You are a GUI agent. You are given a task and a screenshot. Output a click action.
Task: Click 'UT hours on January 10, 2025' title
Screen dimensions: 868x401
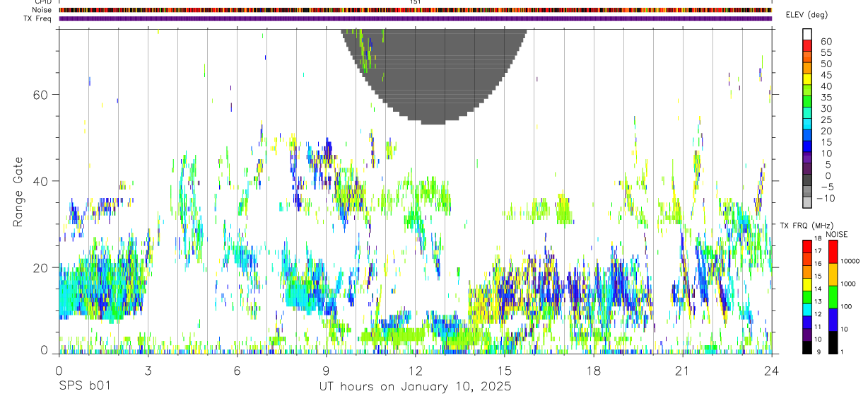415,387
